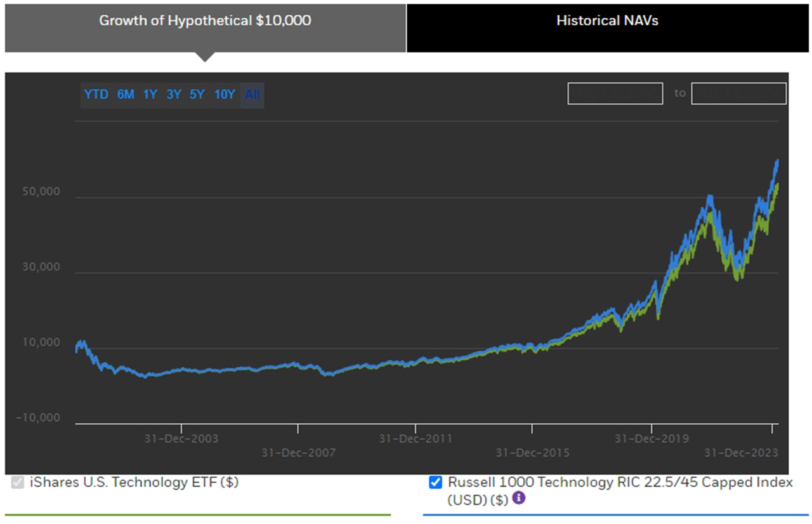This screenshot has width=812, height=524.
Task: Uncheck the Russell 1000 Technology Capped Index checkbox
Action: pos(435,483)
